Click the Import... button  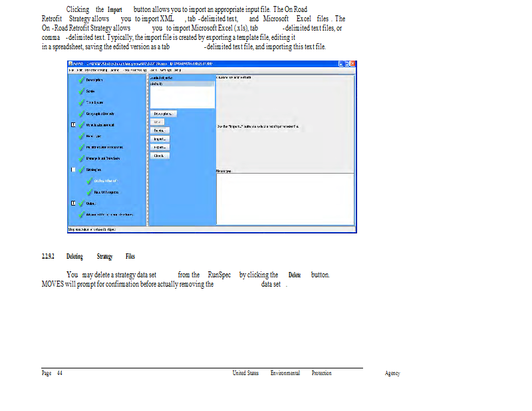click(160, 138)
